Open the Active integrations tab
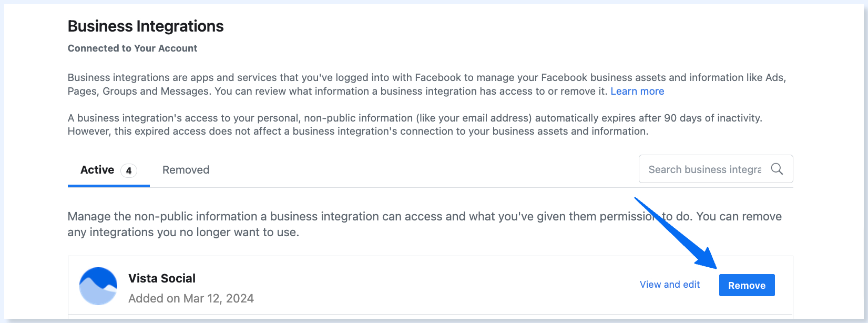 (109, 170)
